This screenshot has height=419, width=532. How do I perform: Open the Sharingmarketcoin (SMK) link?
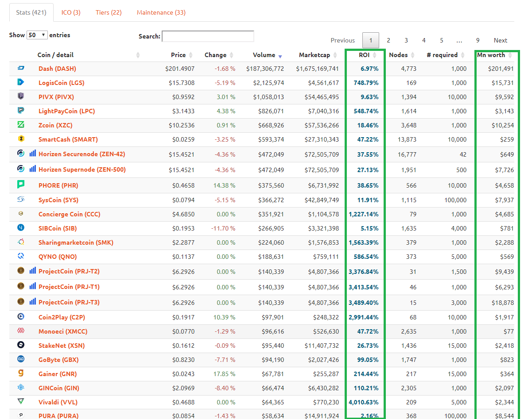point(76,242)
